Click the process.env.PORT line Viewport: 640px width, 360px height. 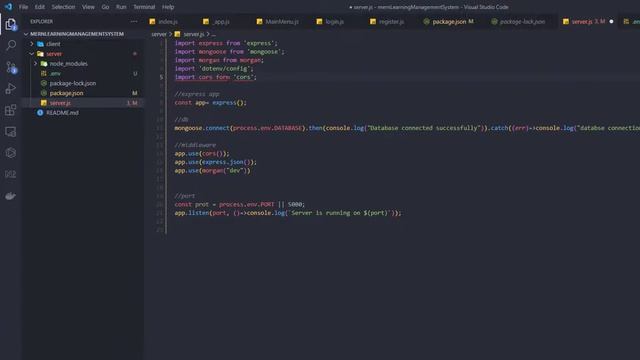[240, 204]
